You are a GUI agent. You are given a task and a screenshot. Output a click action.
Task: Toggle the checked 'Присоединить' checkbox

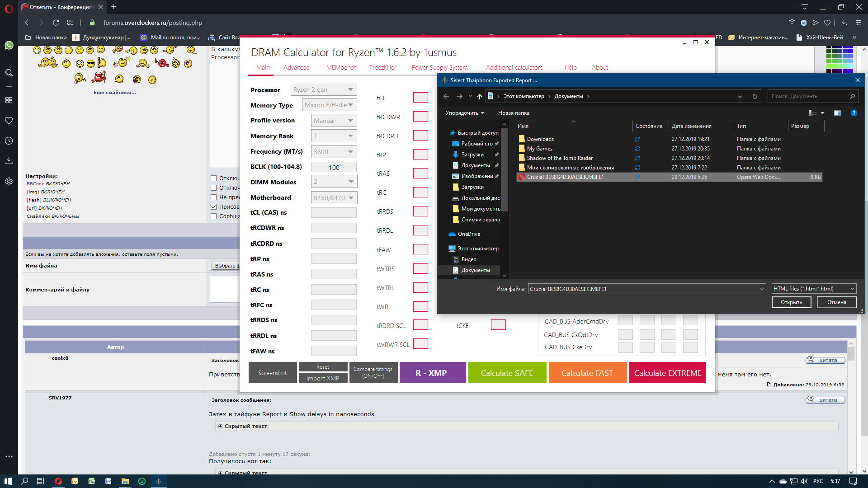[x=214, y=207]
